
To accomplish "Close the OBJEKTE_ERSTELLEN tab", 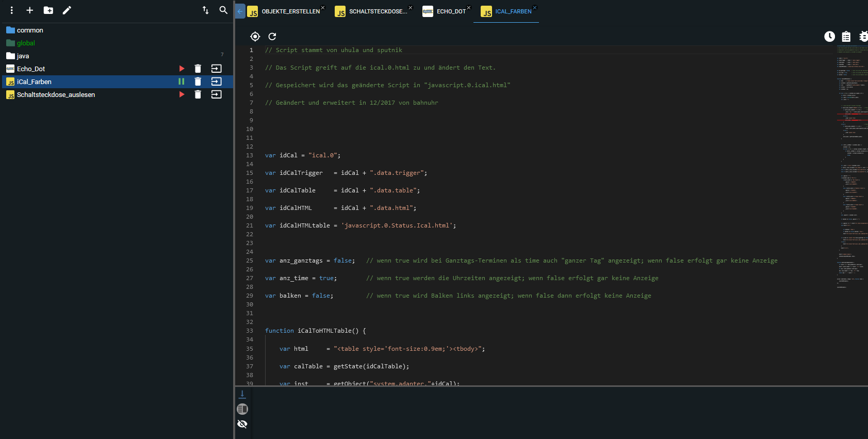I will (x=323, y=8).
